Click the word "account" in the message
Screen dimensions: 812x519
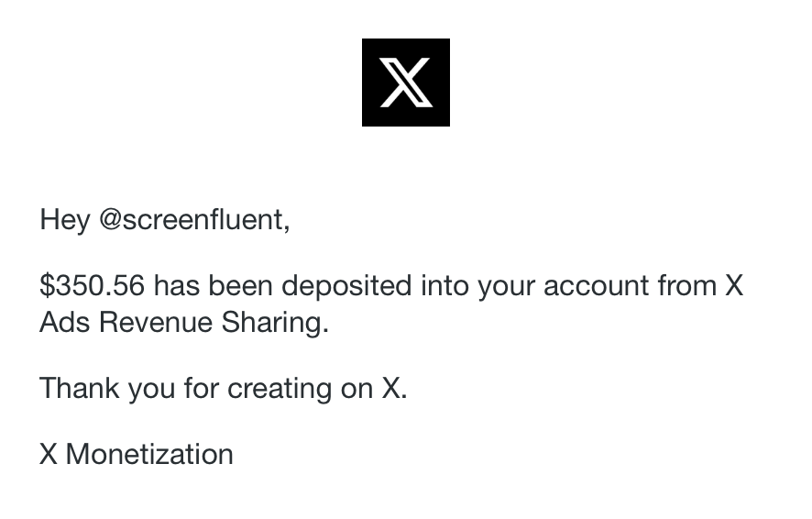[596, 285]
